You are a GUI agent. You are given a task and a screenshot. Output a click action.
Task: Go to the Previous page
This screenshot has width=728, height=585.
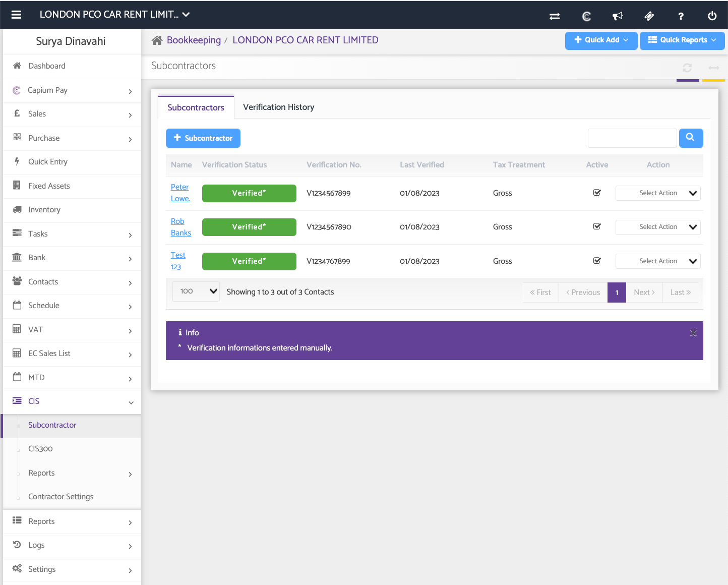tap(583, 292)
